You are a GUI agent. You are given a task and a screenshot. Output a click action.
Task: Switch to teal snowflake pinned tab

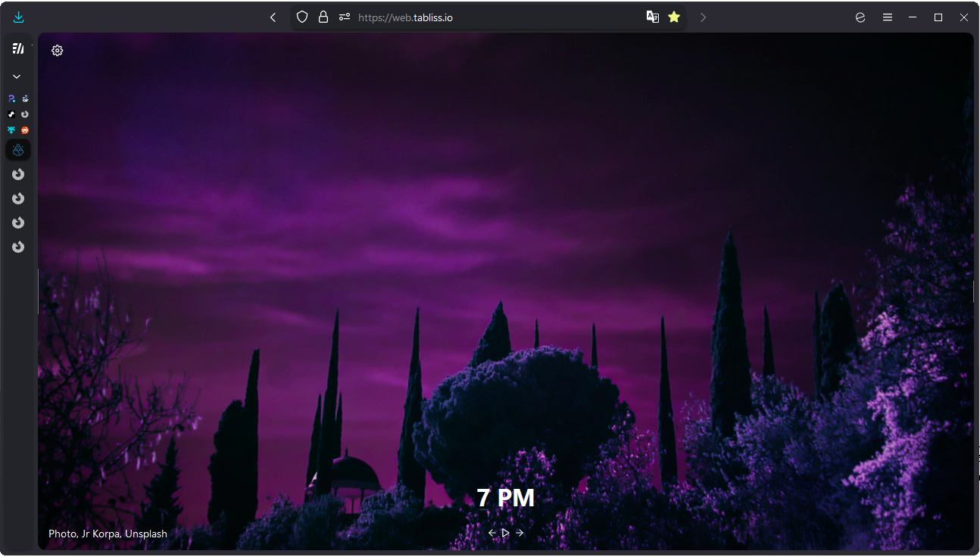(x=11, y=130)
